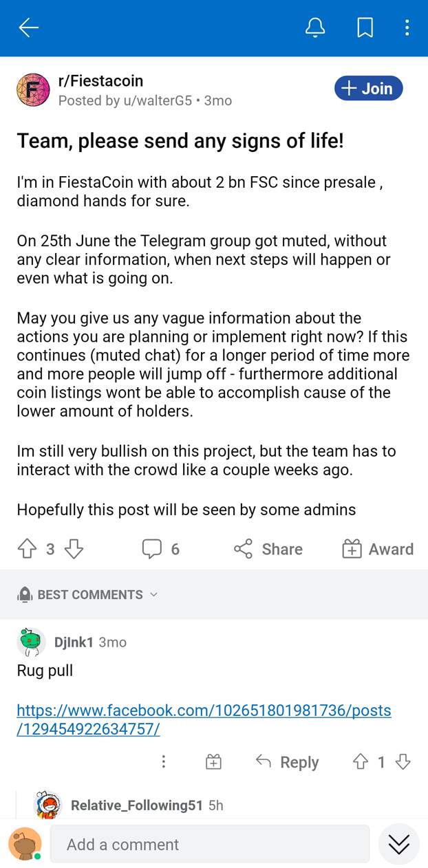Downvote DjInk1's comment

(403, 761)
